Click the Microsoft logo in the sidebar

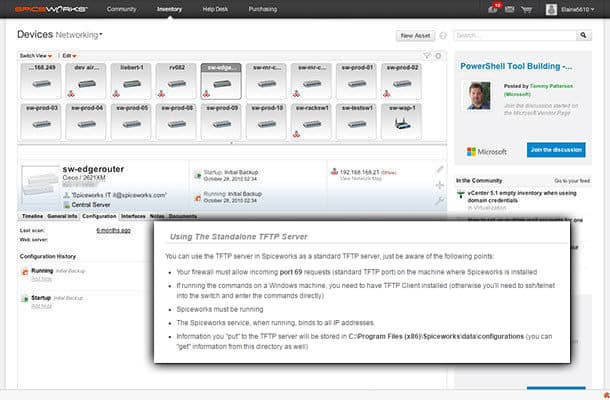coord(487,152)
